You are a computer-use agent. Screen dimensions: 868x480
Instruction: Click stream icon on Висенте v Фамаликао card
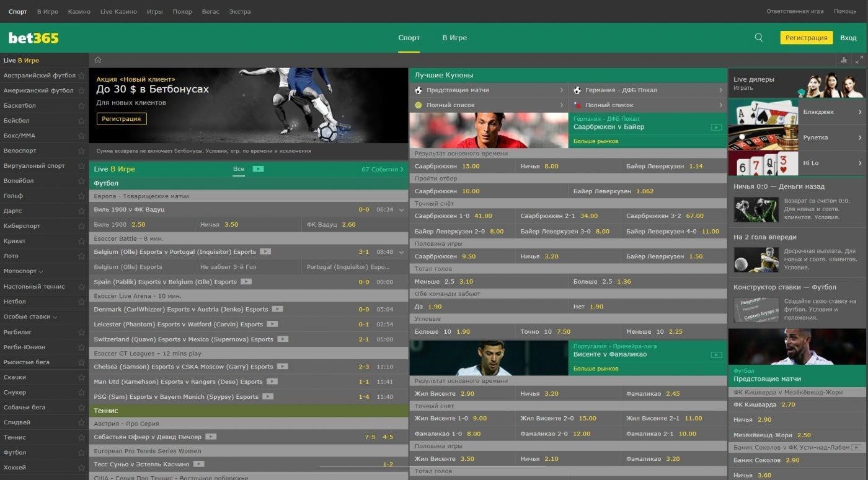point(716,355)
